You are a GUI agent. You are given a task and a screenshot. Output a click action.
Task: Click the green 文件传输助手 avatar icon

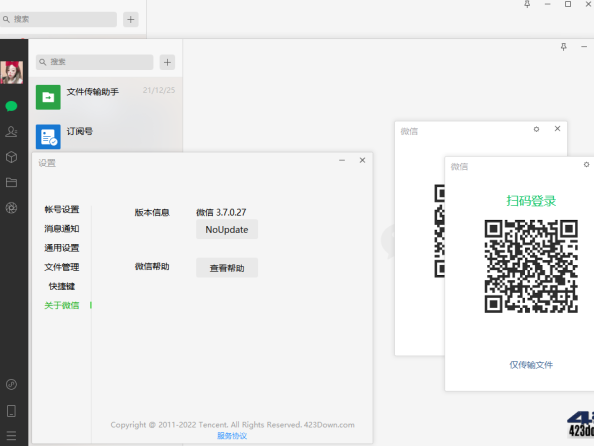48,97
